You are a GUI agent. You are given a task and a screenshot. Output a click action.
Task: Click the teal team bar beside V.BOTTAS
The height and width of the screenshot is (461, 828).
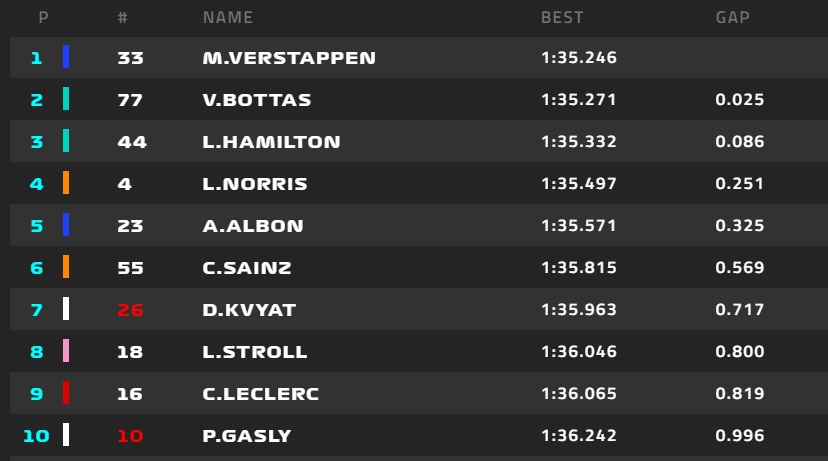66,99
